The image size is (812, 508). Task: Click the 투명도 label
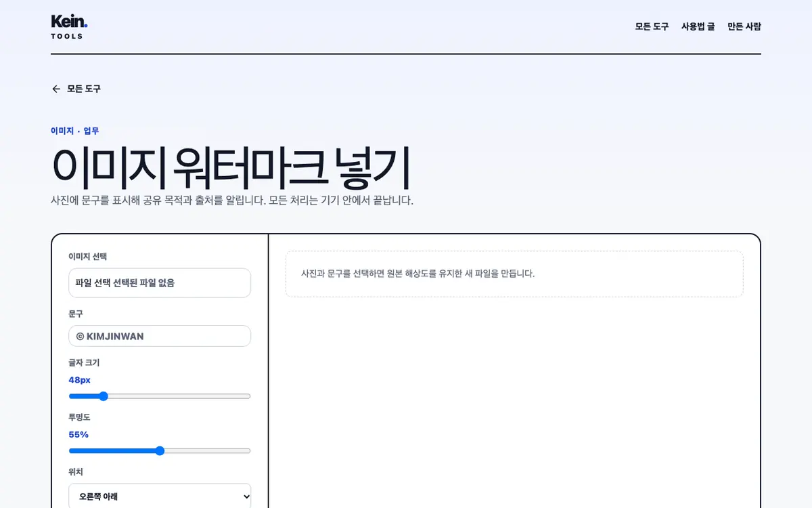79,417
